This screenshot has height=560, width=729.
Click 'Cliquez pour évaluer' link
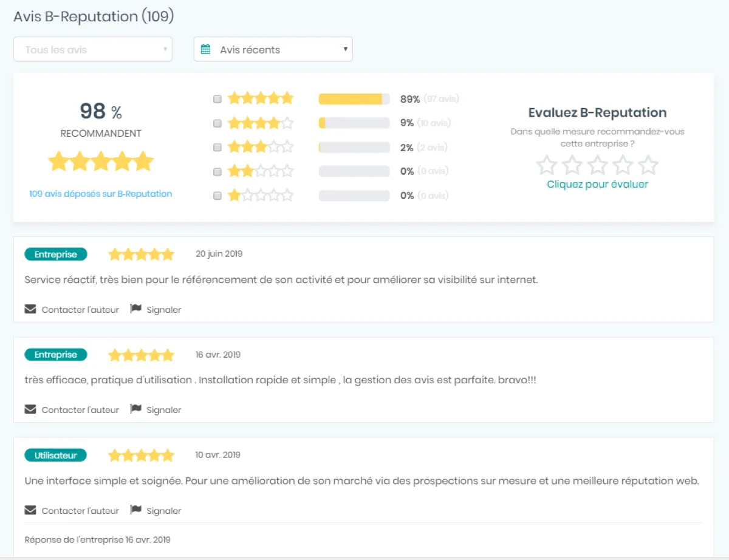(x=598, y=184)
